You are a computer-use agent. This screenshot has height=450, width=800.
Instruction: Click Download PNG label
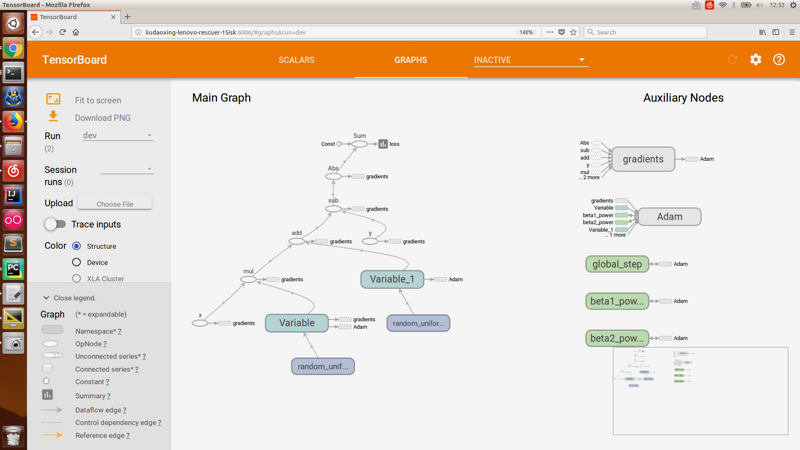103,118
